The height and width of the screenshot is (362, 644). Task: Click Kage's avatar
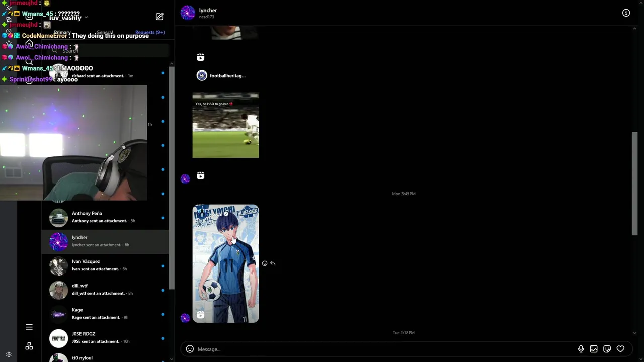(58, 314)
